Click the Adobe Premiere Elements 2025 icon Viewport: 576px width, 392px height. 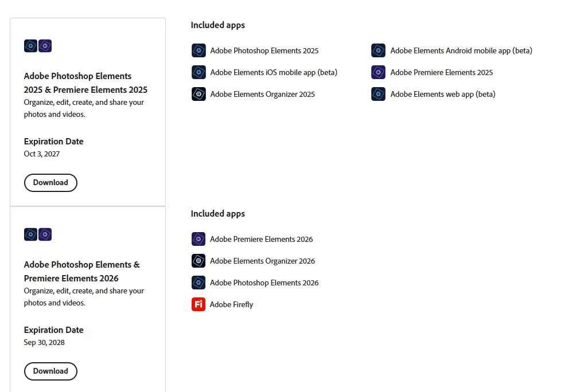click(x=379, y=72)
